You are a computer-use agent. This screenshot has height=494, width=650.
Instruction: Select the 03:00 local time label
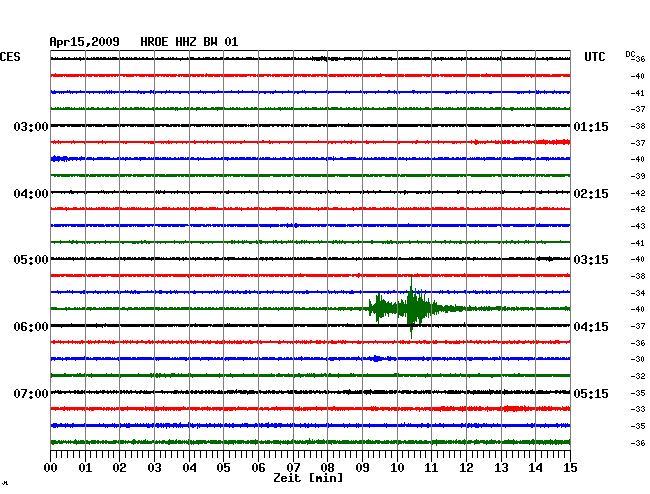click(31, 126)
